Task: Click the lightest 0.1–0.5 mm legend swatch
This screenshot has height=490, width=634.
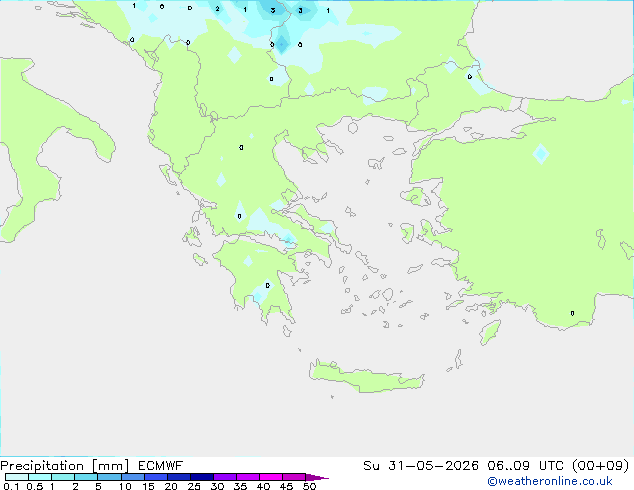Action: pyautogui.click(x=17, y=477)
